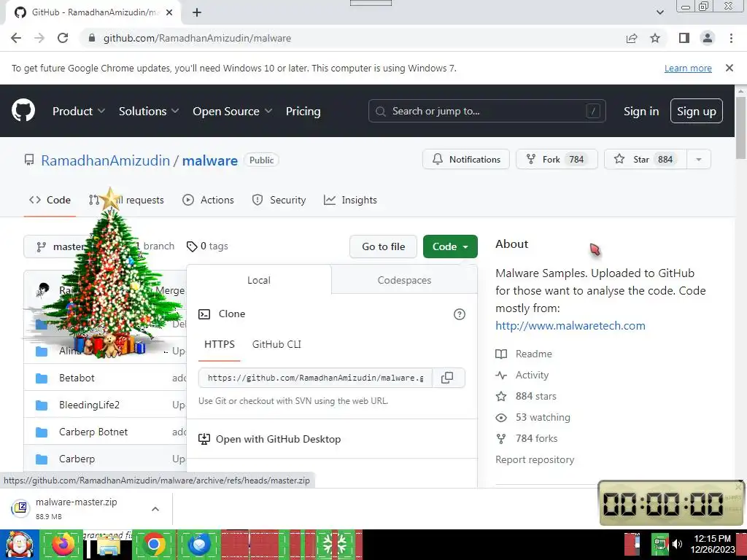
Task: Bookmark this page with star icon
Action: (x=655, y=38)
